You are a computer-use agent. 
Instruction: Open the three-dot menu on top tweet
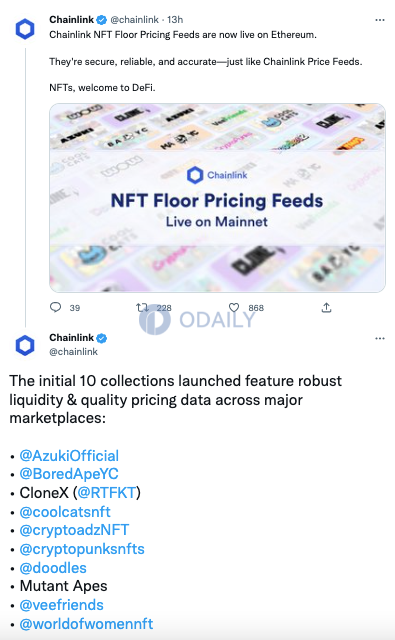click(380, 20)
